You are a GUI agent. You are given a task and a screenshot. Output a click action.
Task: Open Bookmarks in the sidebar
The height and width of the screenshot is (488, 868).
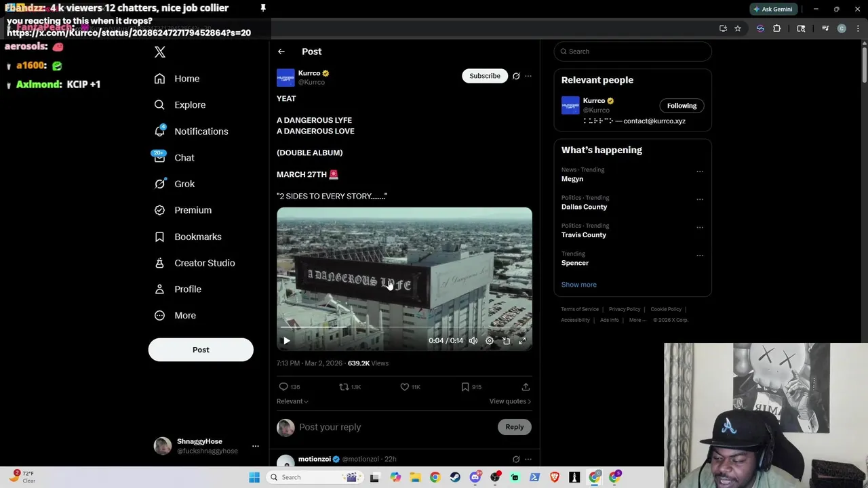pyautogui.click(x=188, y=237)
